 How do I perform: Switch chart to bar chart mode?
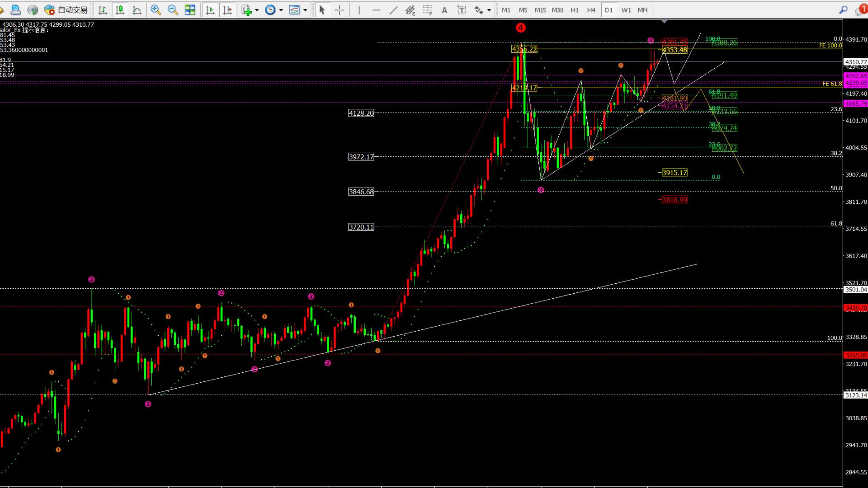[103, 10]
